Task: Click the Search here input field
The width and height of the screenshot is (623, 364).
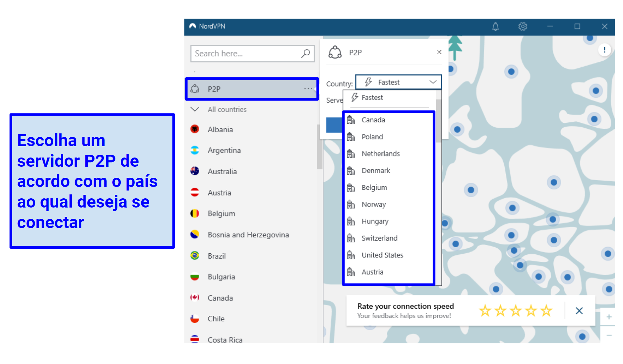Action: pos(253,54)
